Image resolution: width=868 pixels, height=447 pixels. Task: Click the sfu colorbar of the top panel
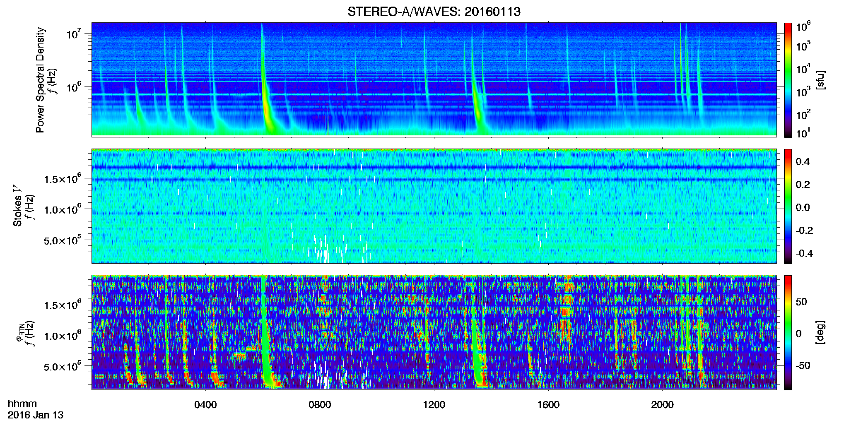788,80
